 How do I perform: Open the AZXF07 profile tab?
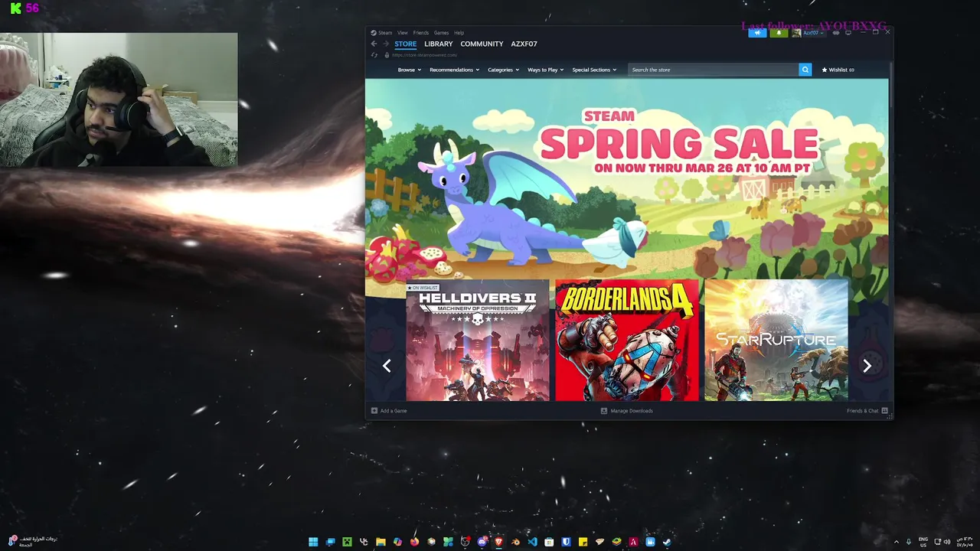point(524,44)
